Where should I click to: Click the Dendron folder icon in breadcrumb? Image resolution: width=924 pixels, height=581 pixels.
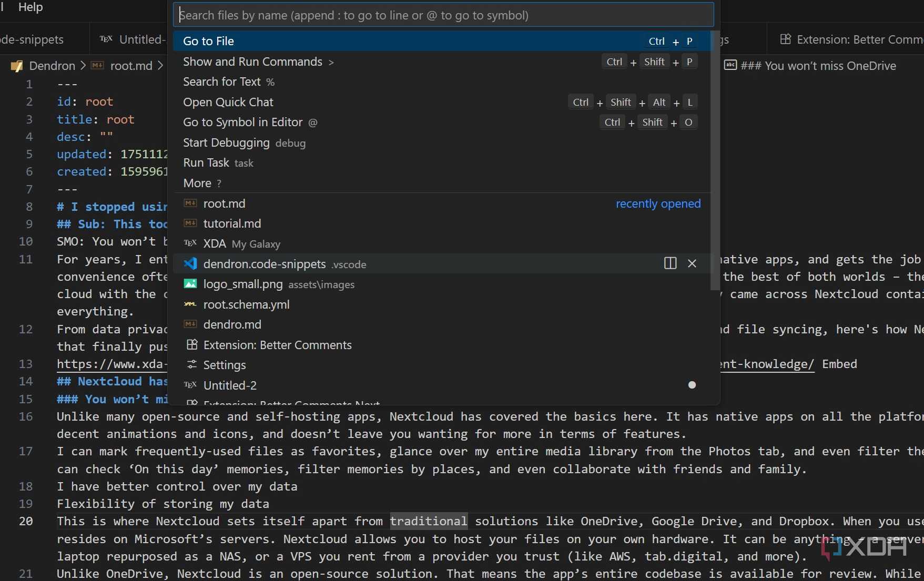(x=16, y=66)
